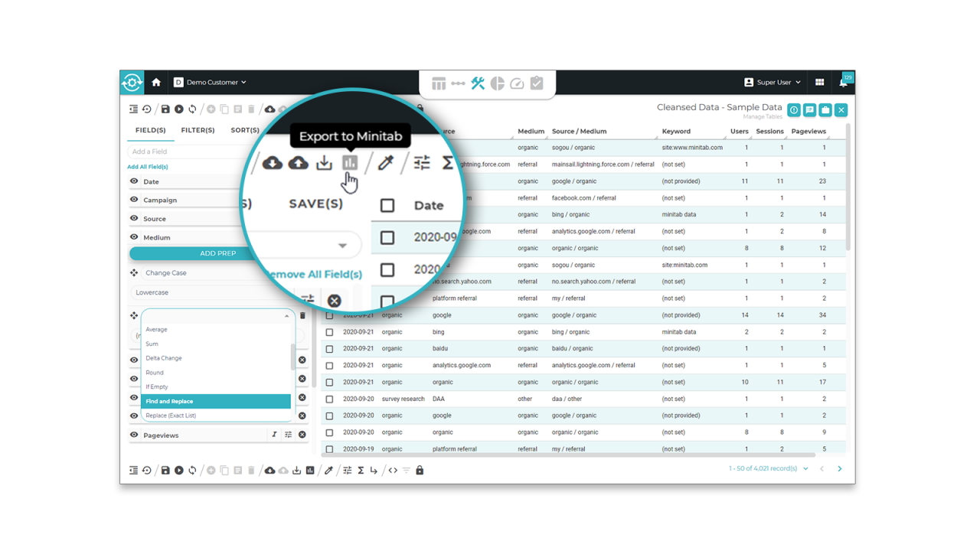Open the Prep Tools wrench icon in top navigation
The height and width of the screenshot is (551, 980).
[477, 83]
